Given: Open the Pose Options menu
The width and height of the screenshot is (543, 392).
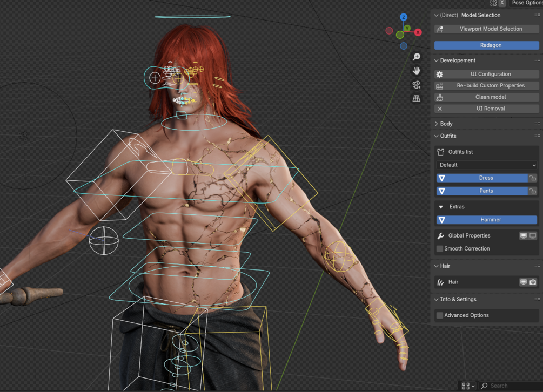Looking at the screenshot, I should point(526,3).
